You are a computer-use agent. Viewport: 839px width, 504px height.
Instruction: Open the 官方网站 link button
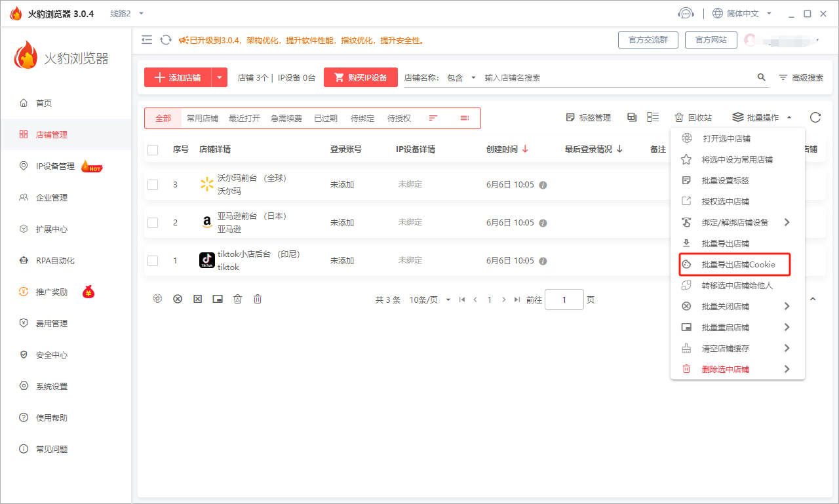[711, 40]
